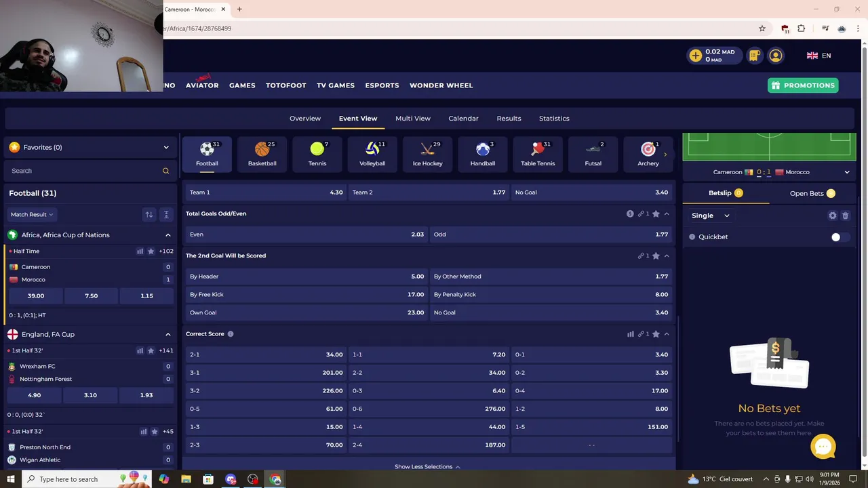Star The 2nd Goal Will be Scored market
Viewport: 868px width, 488px height.
(x=656, y=256)
